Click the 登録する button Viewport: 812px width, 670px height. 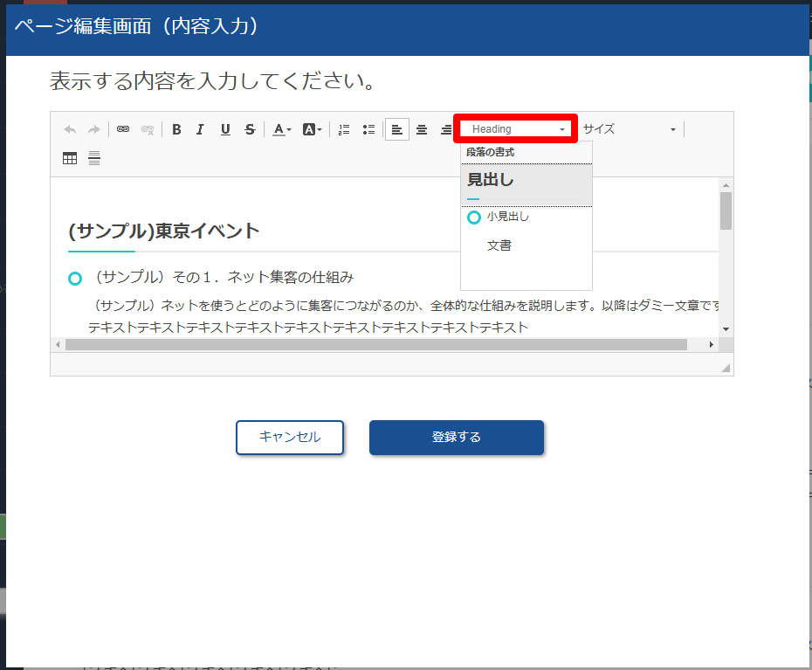click(x=457, y=438)
